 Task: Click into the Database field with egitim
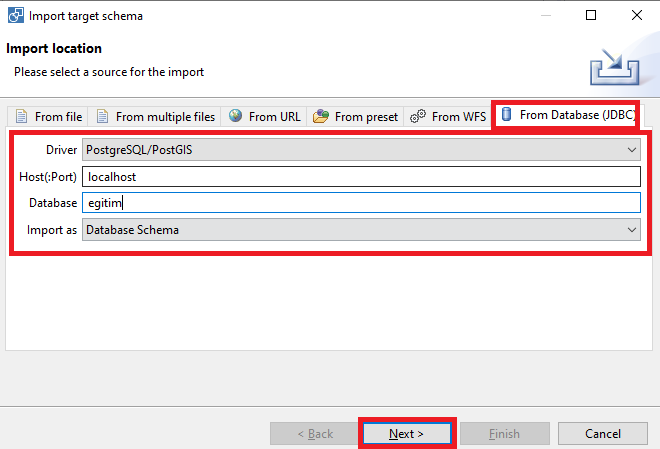361,203
